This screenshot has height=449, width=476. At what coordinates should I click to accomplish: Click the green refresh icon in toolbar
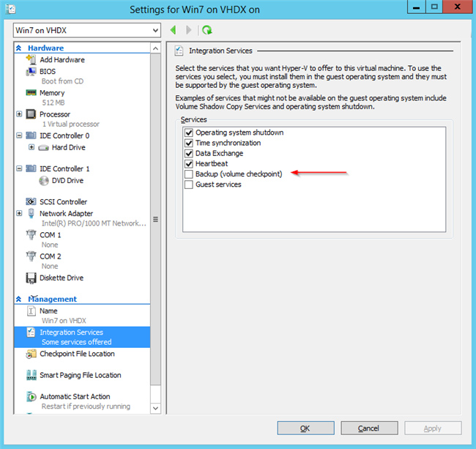point(207,30)
